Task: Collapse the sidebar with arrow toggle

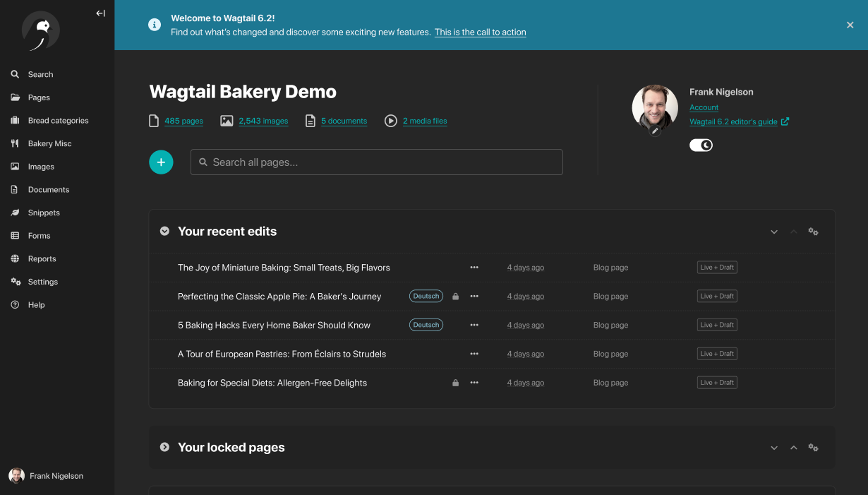Action: 100,13
